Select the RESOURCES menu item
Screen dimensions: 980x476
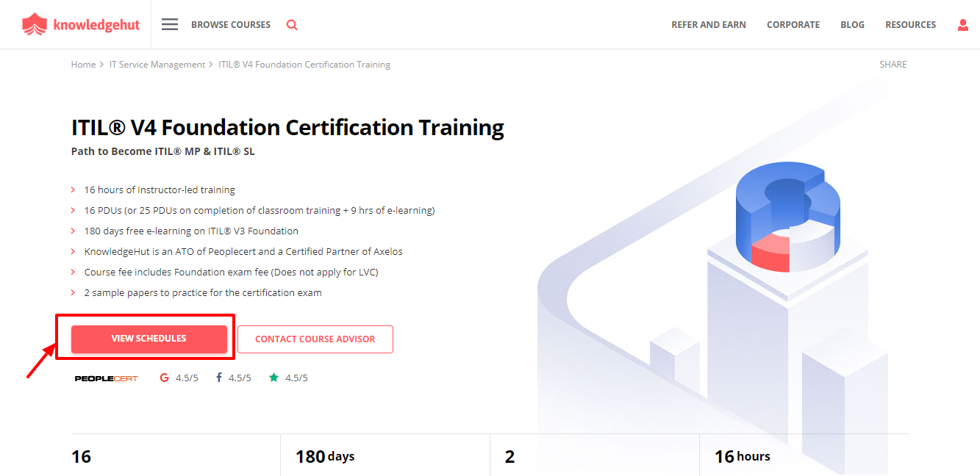click(x=910, y=24)
